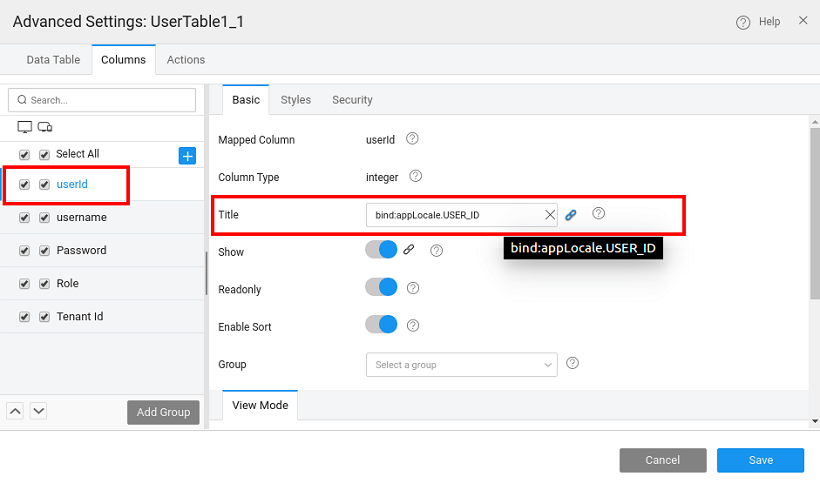Toggle the Show switch off
Screen dimensions: 820x490
(382, 250)
